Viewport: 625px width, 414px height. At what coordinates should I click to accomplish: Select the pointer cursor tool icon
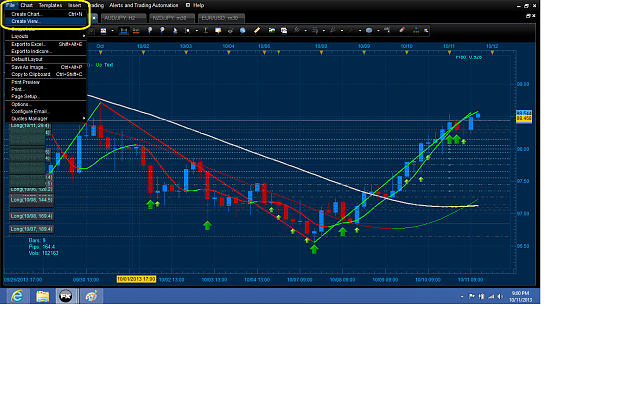[175, 31]
